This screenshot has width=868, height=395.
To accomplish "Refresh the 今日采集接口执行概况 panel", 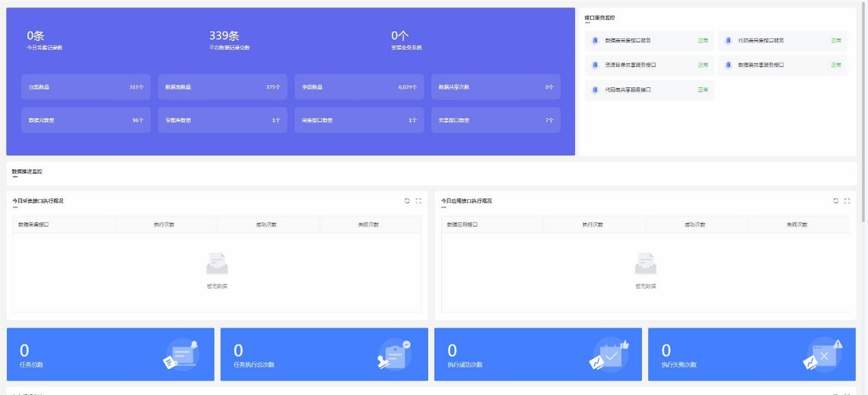I will [x=407, y=201].
